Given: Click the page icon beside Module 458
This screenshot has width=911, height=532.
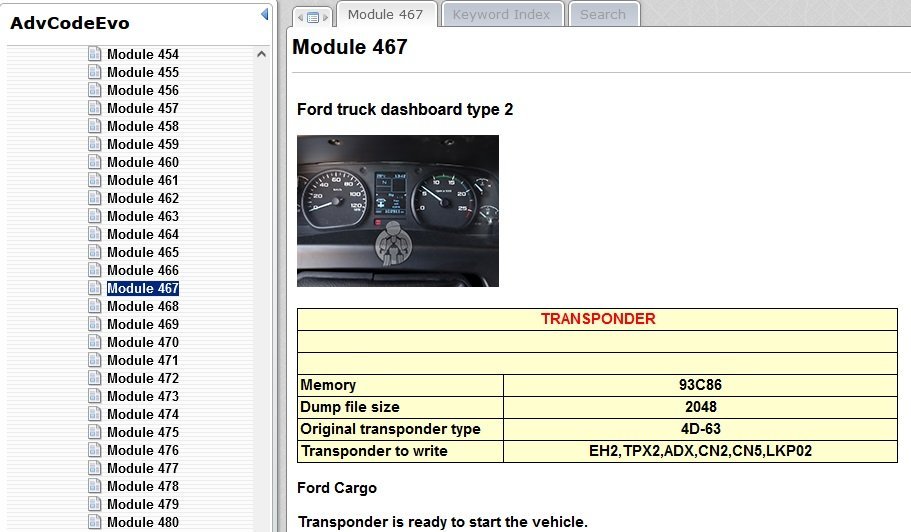Looking at the screenshot, I should pos(95,126).
